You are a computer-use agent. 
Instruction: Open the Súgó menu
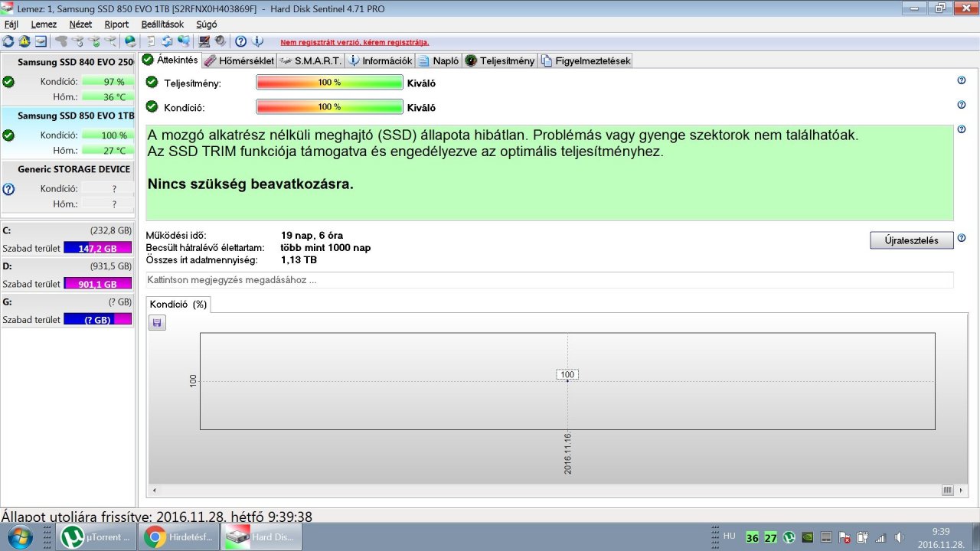click(x=207, y=24)
